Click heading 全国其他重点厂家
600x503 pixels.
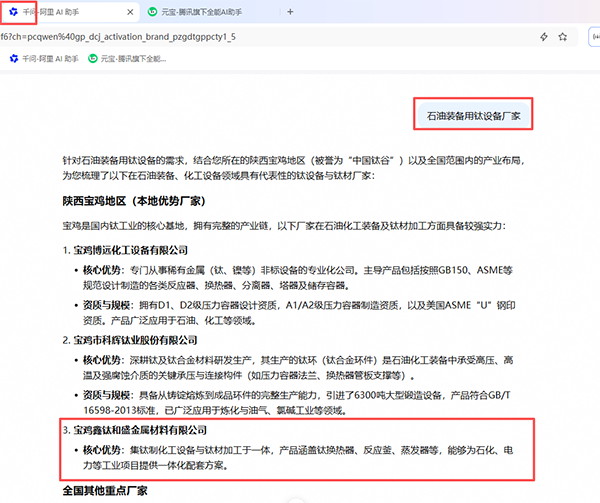pyautogui.click(x=105, y=490)
